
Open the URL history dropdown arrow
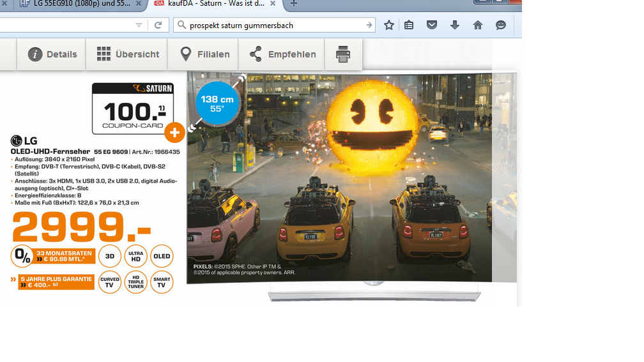pyautogui.click(x=139, y=25)
